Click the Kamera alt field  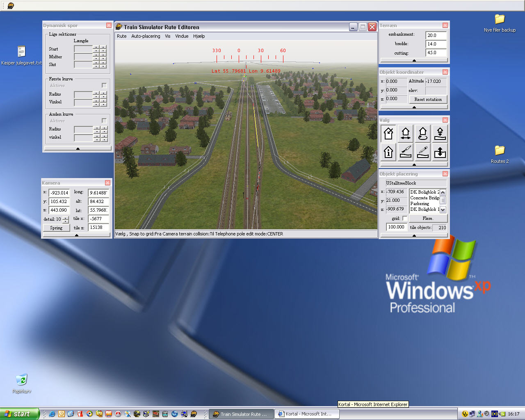point(98,201)
